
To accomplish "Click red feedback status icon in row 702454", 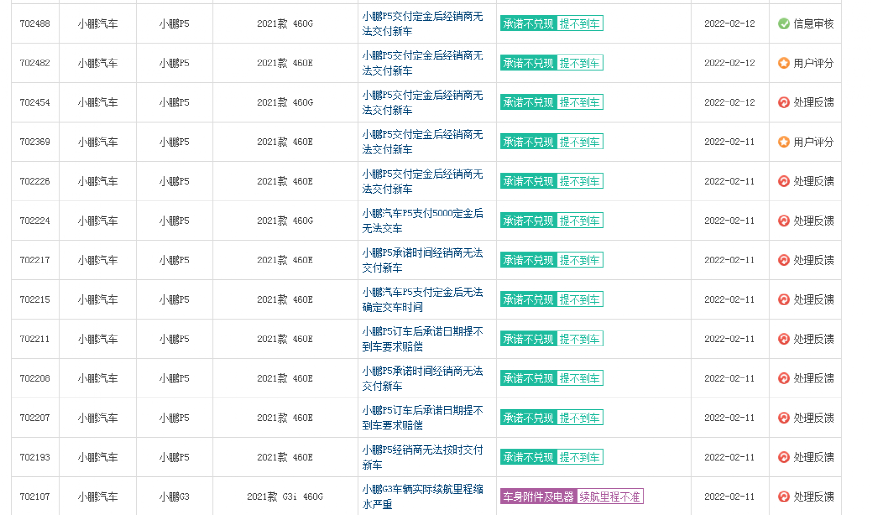I will point(784,102).
